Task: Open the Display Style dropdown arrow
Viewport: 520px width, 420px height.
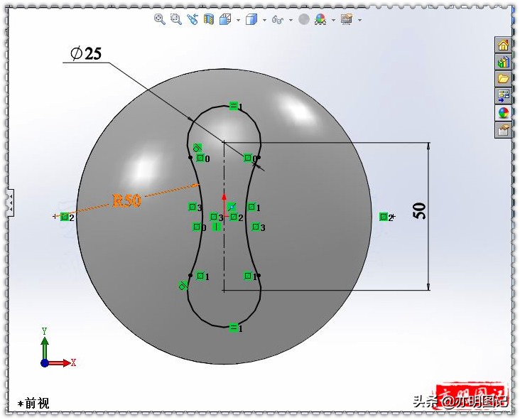Action: point(264,20)
